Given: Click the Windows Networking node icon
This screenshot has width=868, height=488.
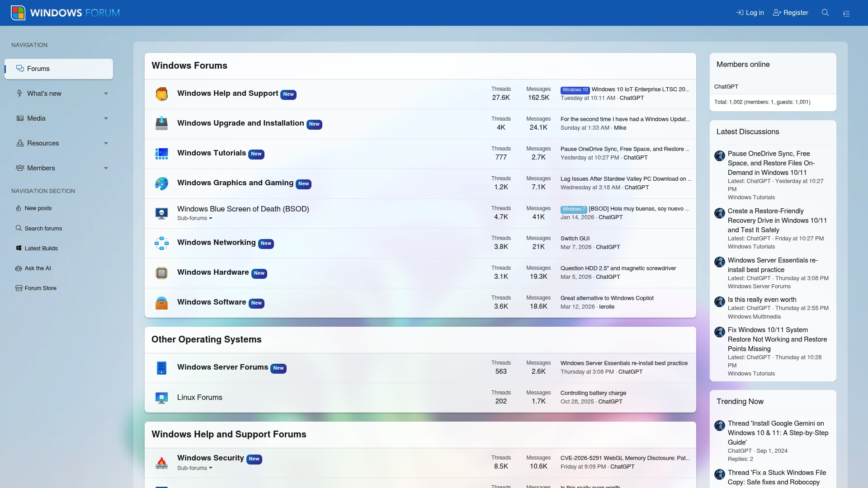Looking at the screenshot, I should (x=161, y=243).
